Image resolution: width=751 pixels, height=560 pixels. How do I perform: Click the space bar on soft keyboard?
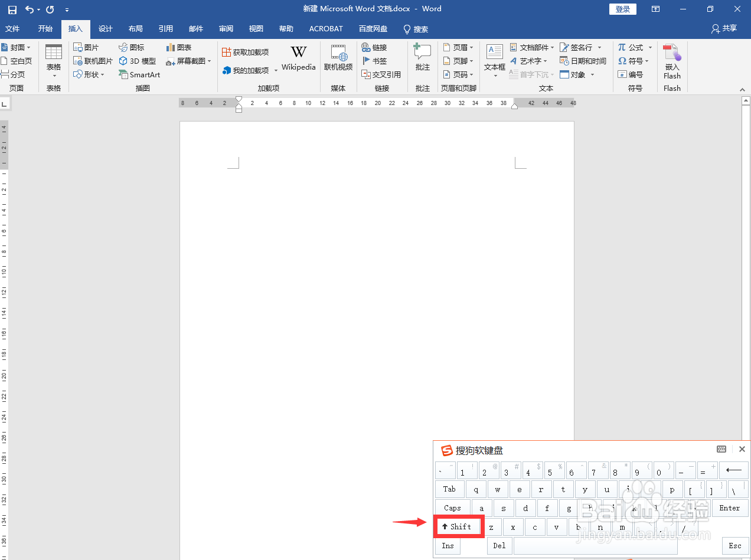595,546
